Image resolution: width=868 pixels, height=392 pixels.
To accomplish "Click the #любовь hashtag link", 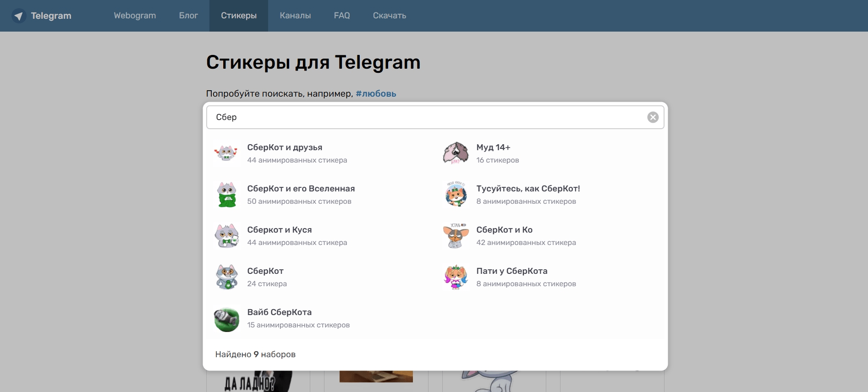I will pyautogui.click(x=376, y=93).
